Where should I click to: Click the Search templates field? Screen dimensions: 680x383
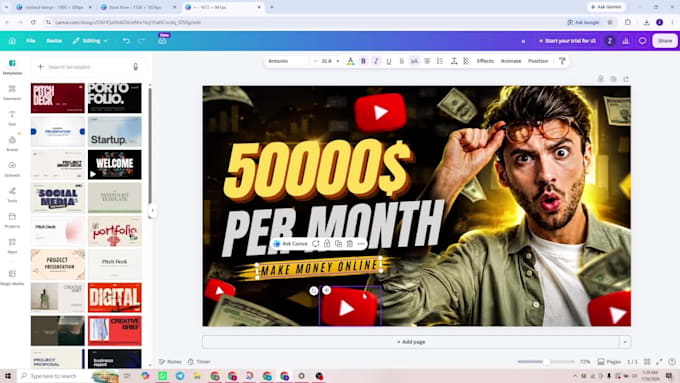click(87, 67)
